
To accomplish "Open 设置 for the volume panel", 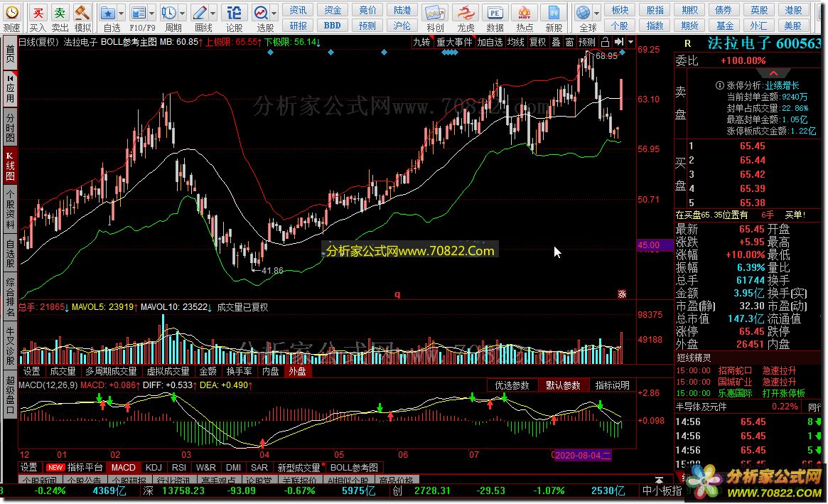I will pos(32,371).
